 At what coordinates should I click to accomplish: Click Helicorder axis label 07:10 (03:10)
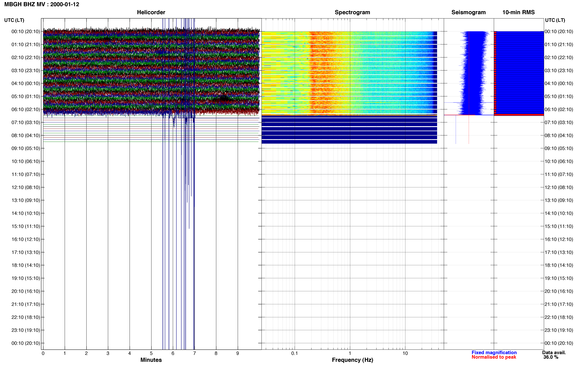click(26, 122)
